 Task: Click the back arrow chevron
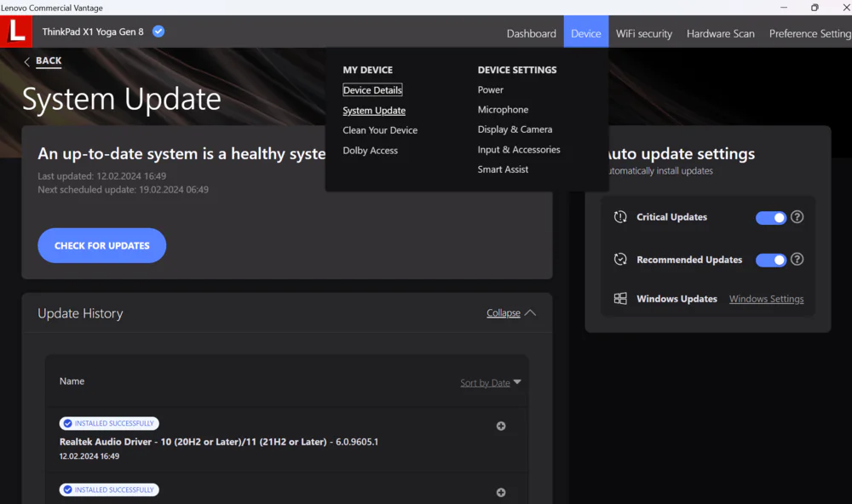[26, 62]
